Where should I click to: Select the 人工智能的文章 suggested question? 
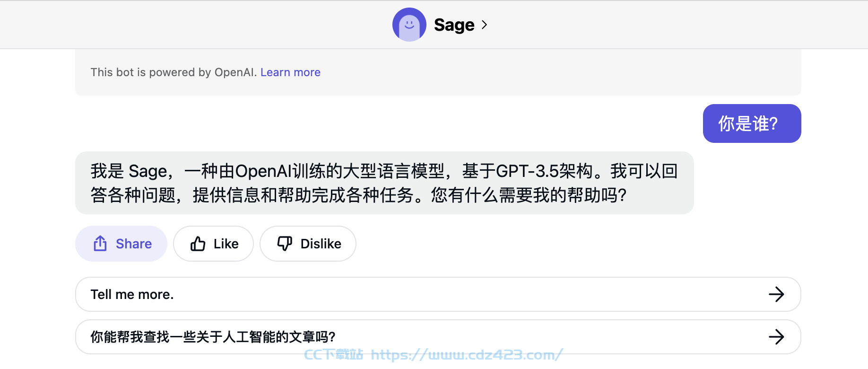(438, 337)
